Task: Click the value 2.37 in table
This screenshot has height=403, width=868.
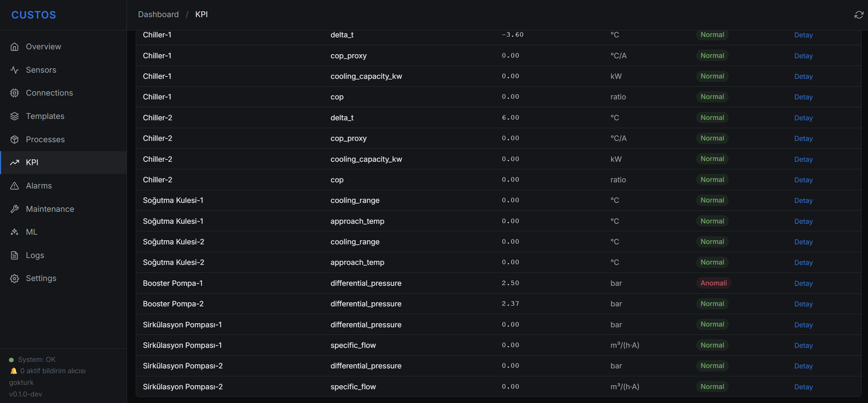Action: (510, 304)
